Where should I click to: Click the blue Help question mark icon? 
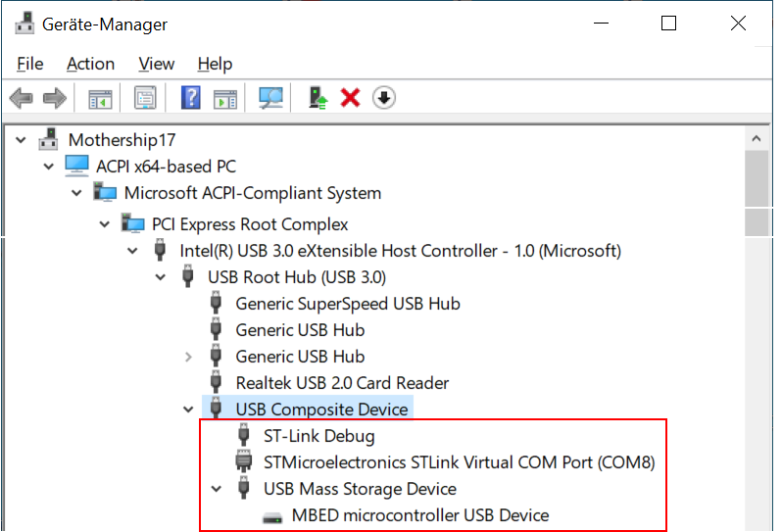coord(192,98)
